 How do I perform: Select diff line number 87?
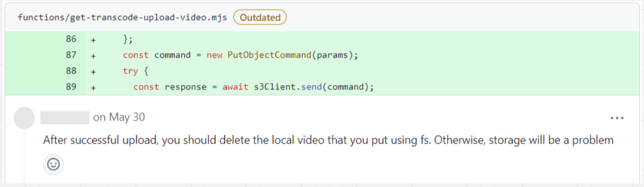(x=71, y=55)
